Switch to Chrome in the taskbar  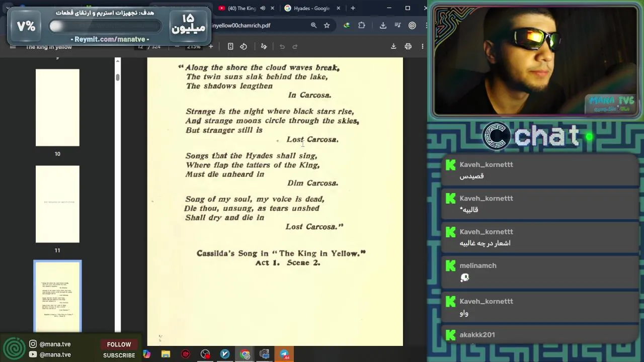point(245,354)
